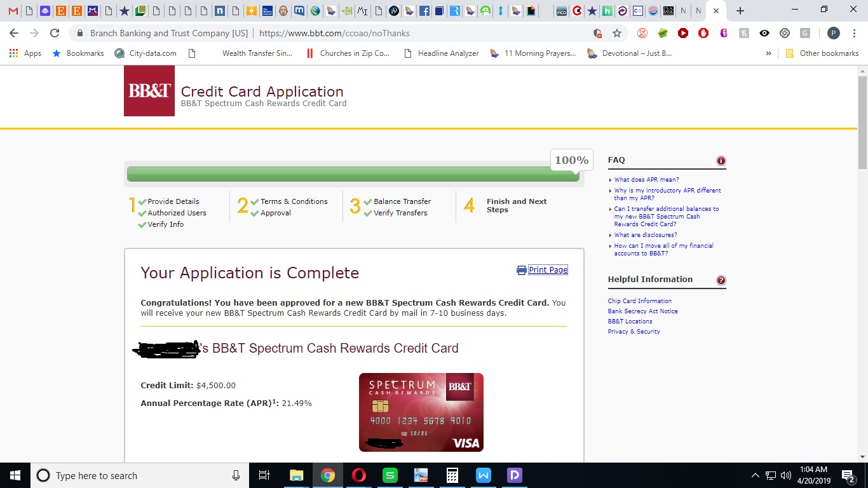The height and width of the screenshot is (488, 868).
Task: Click the red stop-hand blocker extension icon
Action: [703, 33]
